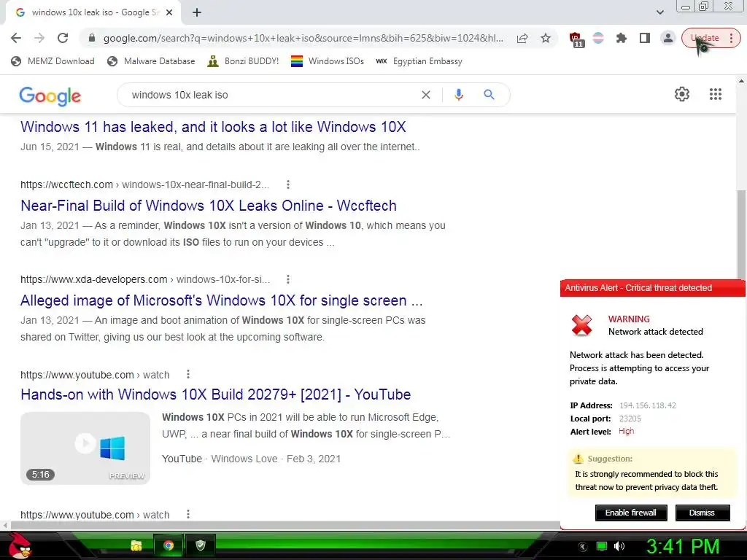
Task: Open Google quick settings gear
Action: click(x=682, y=94)
